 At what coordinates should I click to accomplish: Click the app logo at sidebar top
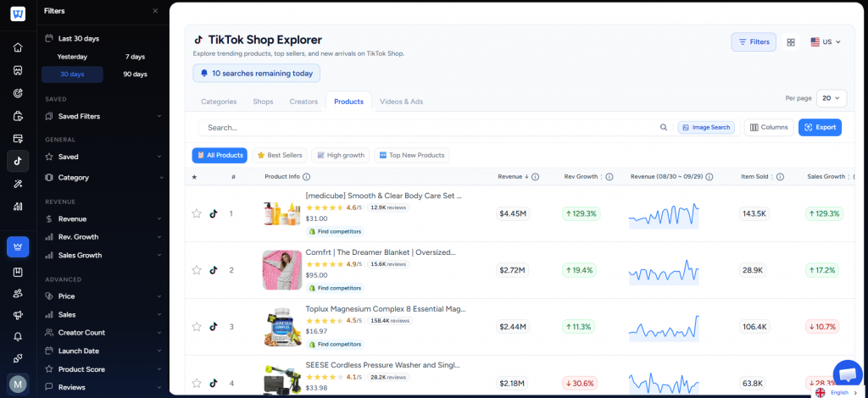[x=18, y=14]
